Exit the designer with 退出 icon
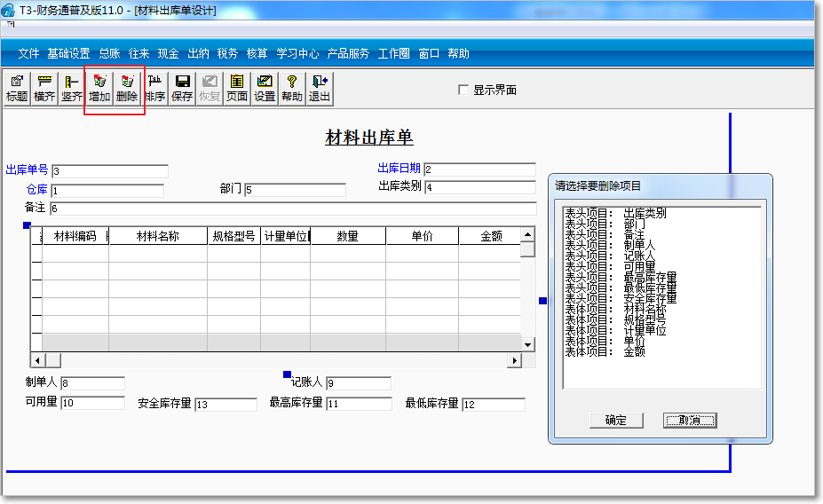The height and width of the screenshot is (504, 823). pyautogui.click(x=320, y=88)
